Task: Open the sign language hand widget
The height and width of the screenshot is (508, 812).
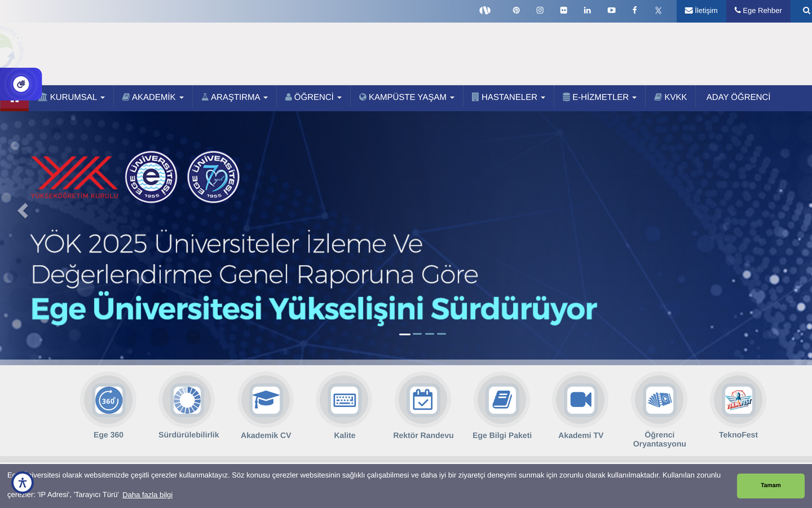Action: (21, 84)
